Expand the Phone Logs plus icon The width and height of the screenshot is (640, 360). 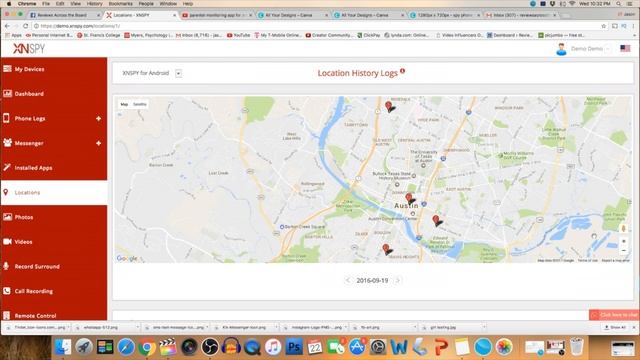[98, 119]
